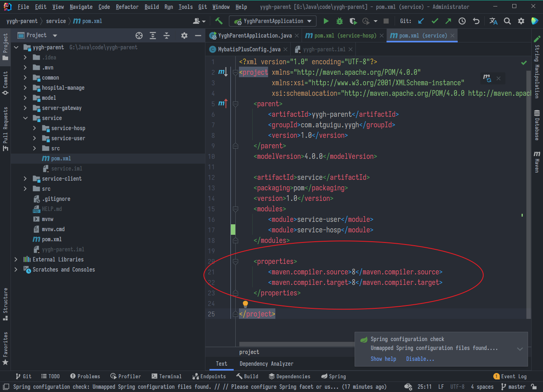Click Expand All icon in Project panel

click(x=153, y=36)
